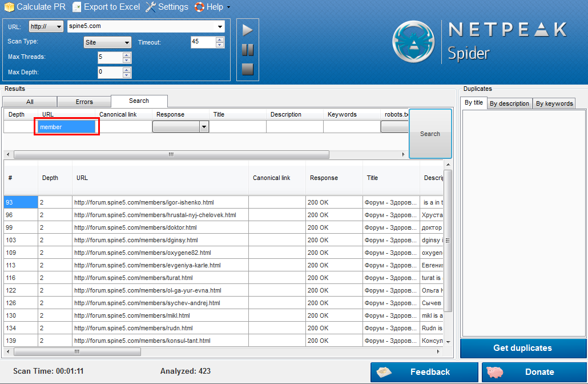Open the By description duplicates tab

(x=509, y=103)
